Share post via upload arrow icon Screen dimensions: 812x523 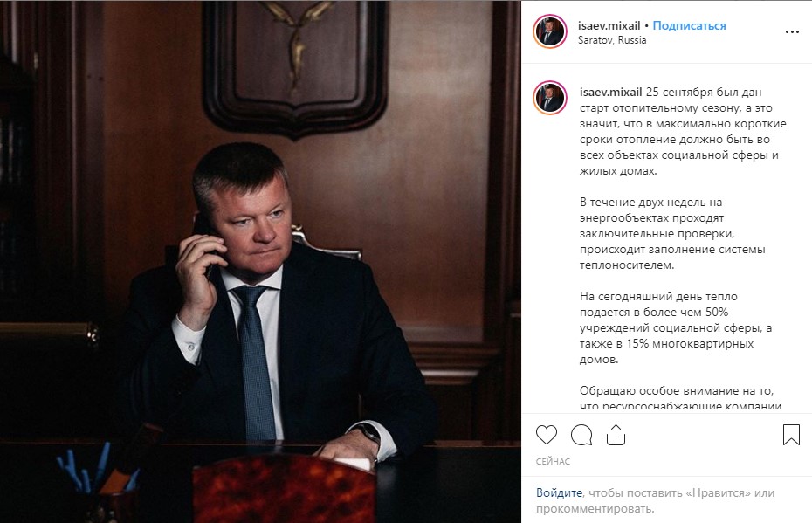616,435
